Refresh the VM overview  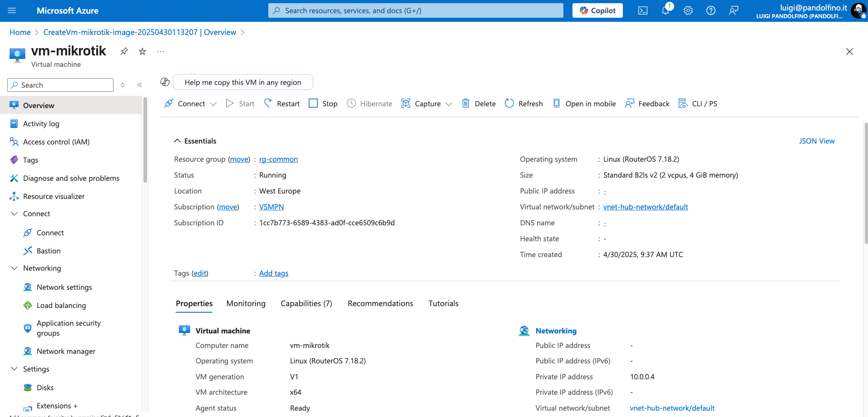[x=524, y=104]
